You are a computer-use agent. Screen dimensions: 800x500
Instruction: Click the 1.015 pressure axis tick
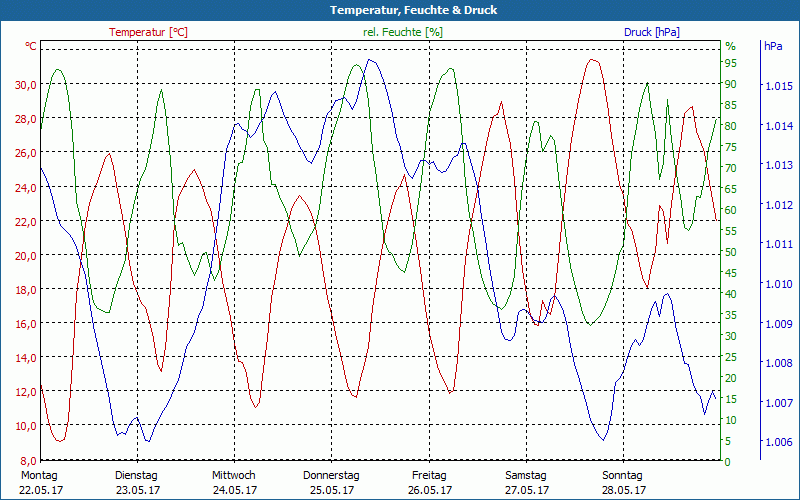point(779,87)
